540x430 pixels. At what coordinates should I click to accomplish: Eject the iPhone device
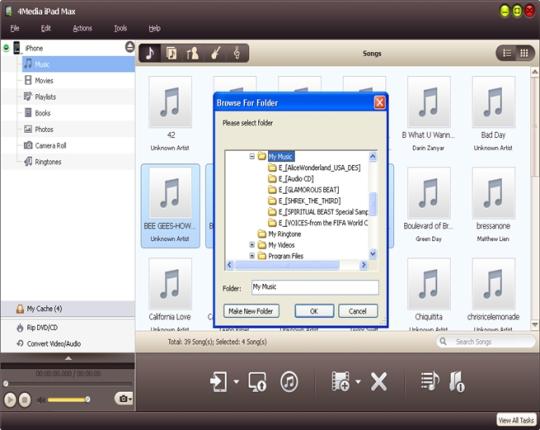coord(130,46)
